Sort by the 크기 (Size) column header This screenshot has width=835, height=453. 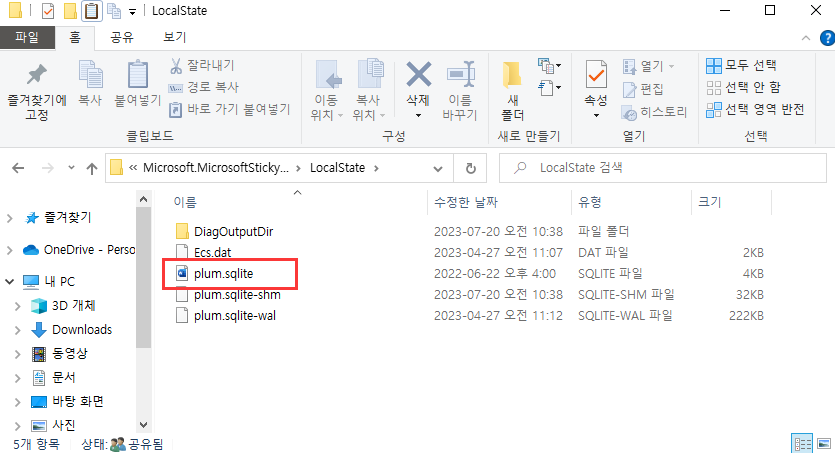click(710, 202)
